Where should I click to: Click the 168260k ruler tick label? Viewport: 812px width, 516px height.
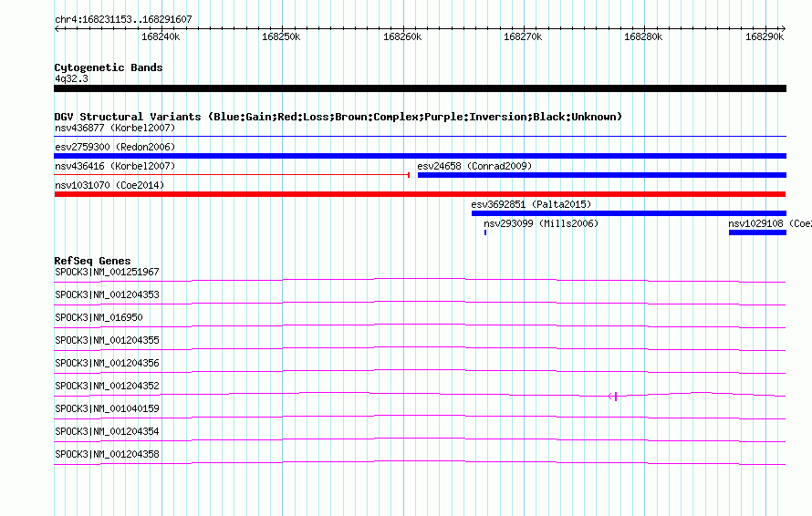pyautogui.click(x=402, y=36)
